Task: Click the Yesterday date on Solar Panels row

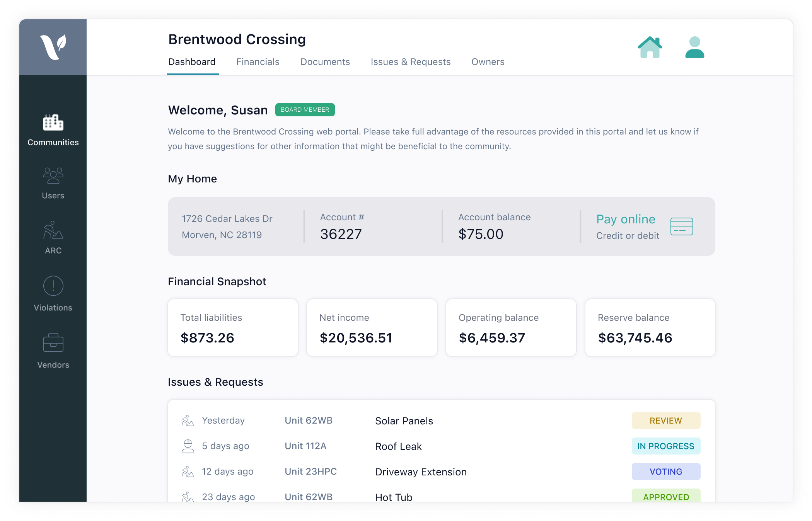Action: click(x=223, y=421)
